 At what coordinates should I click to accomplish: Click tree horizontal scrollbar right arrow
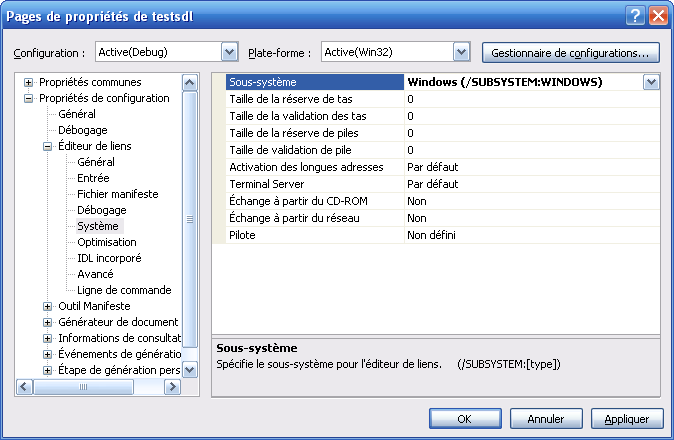(172, 387)
